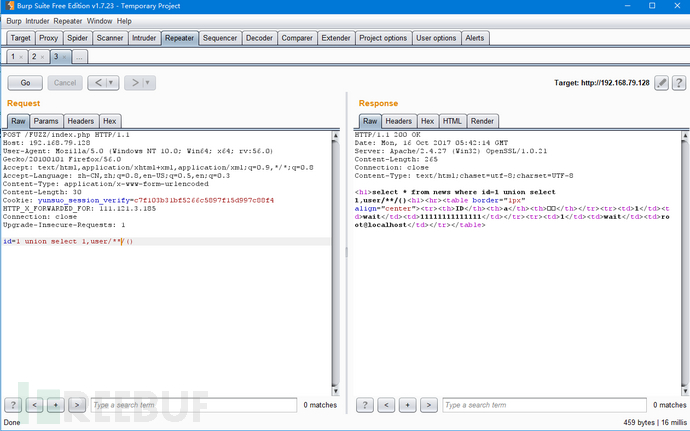Image resolution: width=690 pixels, height=431 pixels.
Task: Open the User options tab
Action: 436,38
